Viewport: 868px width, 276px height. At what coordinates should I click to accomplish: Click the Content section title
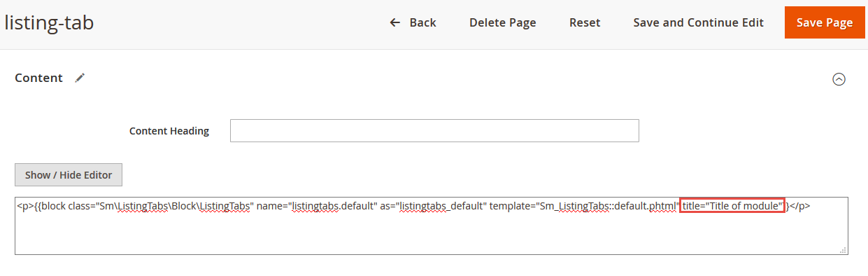tap(39, 78)
